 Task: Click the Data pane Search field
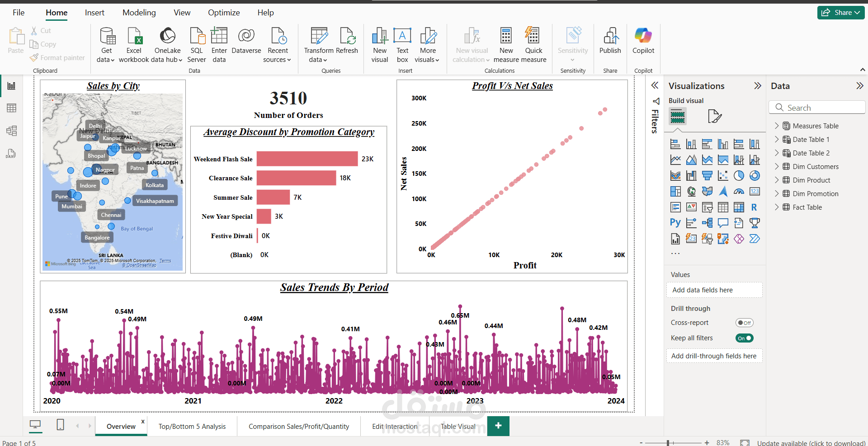pos(817,108)
